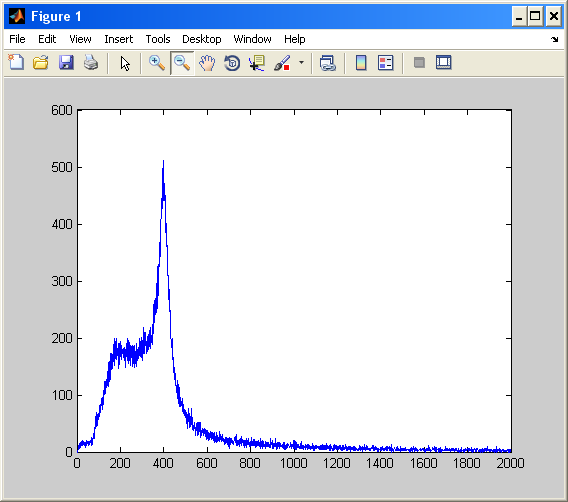The image size is (568, 502).
Task: Select the Rotate 3D tool
Action: tap(232, 63)
